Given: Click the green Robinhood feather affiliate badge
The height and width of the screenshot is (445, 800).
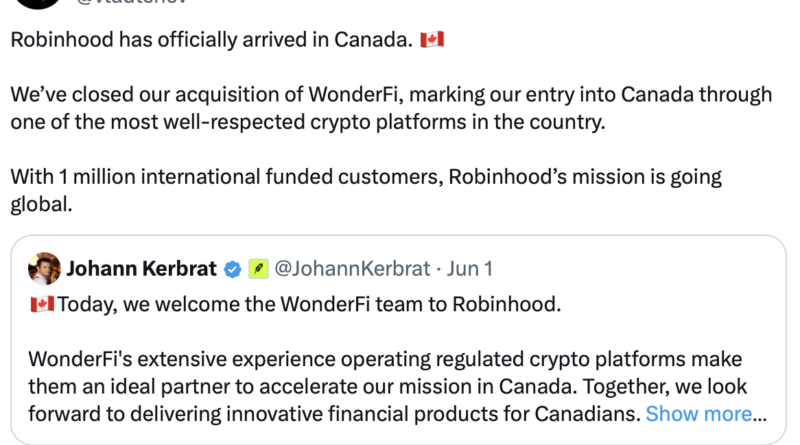Looking at the screenshot, I should tap(259, 268).
